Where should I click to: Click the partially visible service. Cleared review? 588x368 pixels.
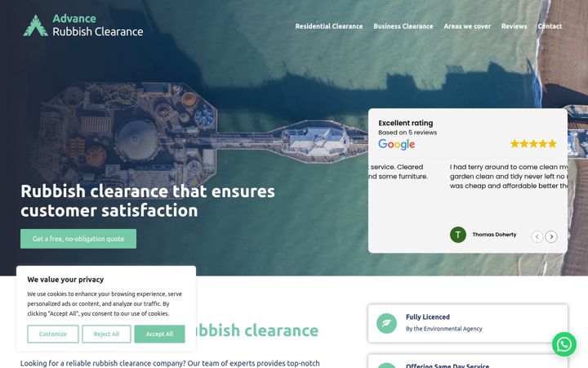click(x=399, y=172)
